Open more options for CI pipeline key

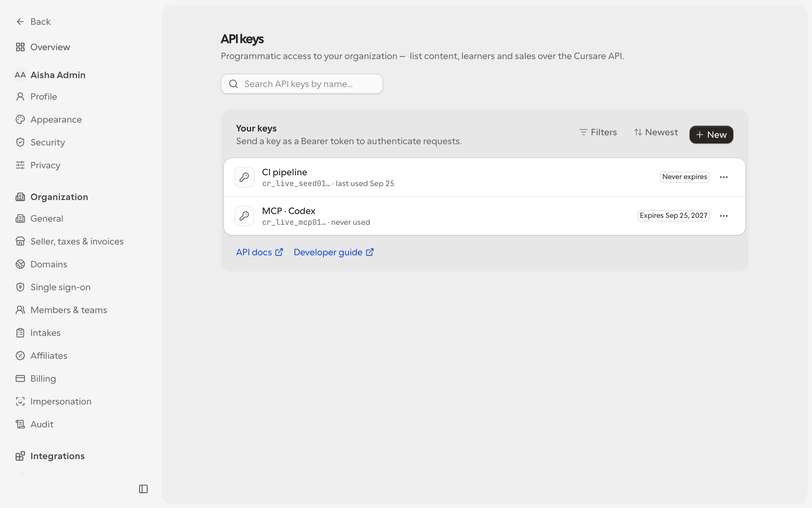click(724, 177)
